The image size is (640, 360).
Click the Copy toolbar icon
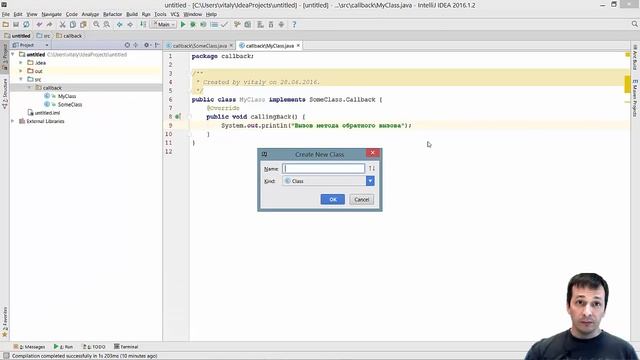pos(73,25)
